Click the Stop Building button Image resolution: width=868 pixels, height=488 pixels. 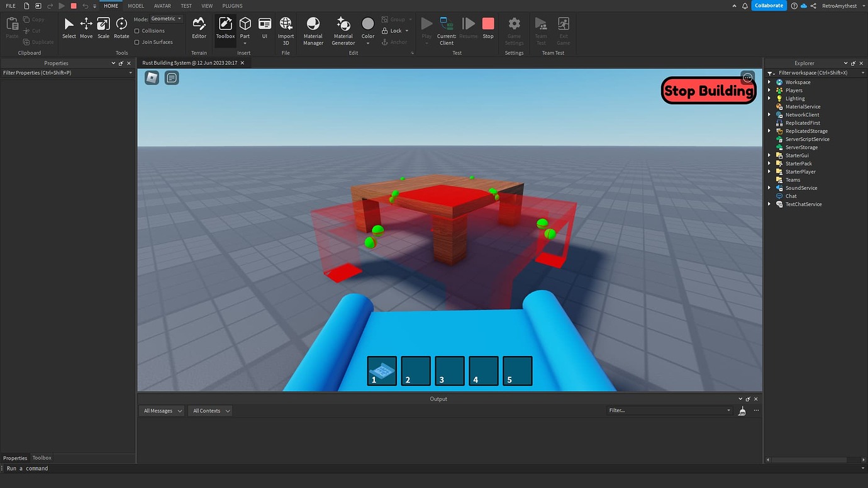tap(709, 91)
